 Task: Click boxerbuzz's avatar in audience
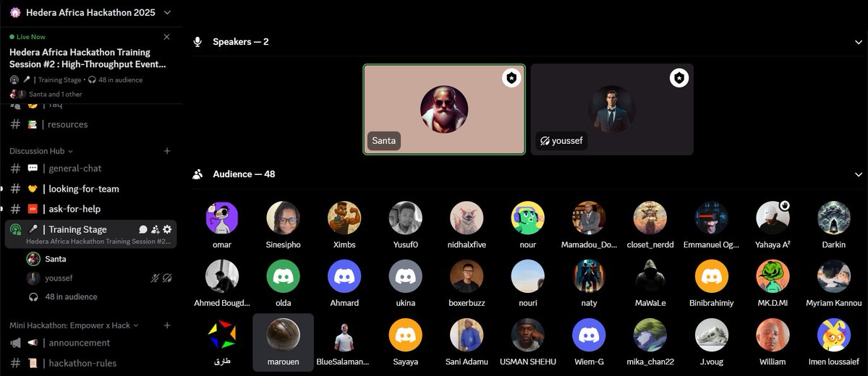pyautogui.click(x=467, y=276)
